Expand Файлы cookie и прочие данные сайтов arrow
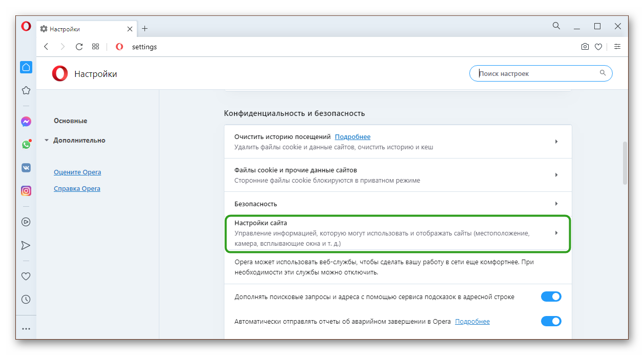This screenshot has width=644, height=355. (556, 175)
